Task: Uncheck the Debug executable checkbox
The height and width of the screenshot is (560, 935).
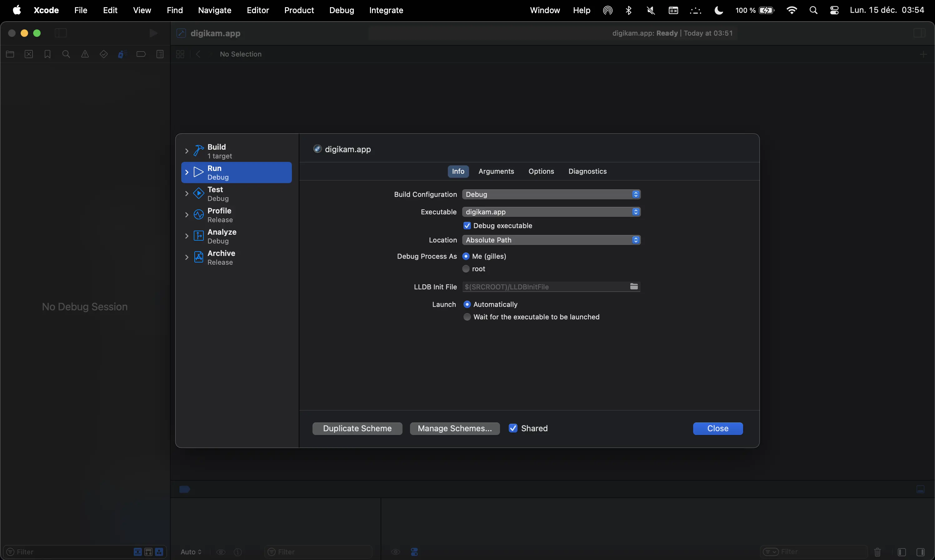Action: [467, 225]
